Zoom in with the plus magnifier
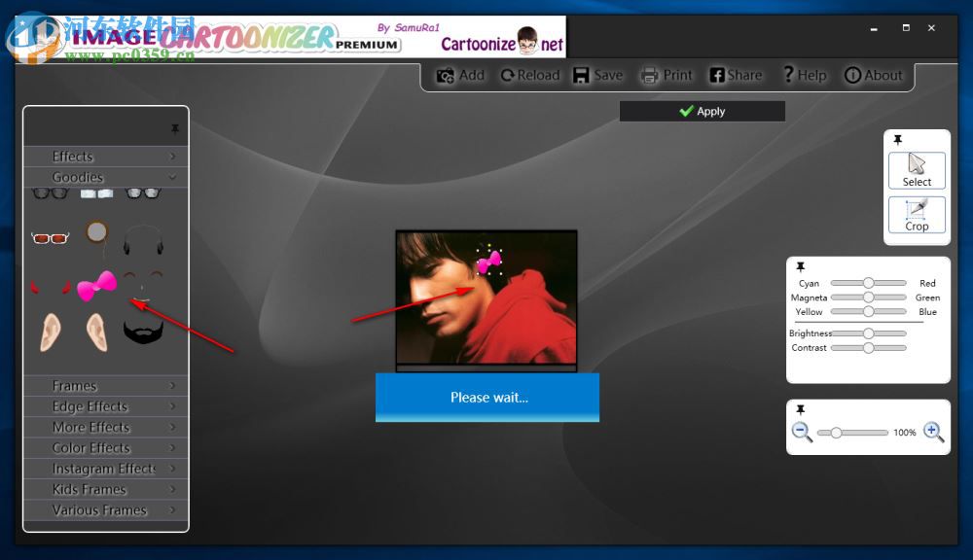973x560 pixels. (934, 432)
